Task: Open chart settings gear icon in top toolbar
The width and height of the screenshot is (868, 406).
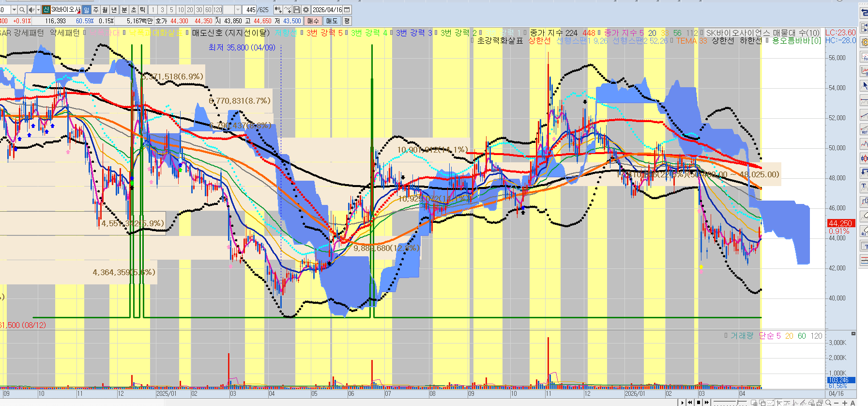Action: coord(306,10)
